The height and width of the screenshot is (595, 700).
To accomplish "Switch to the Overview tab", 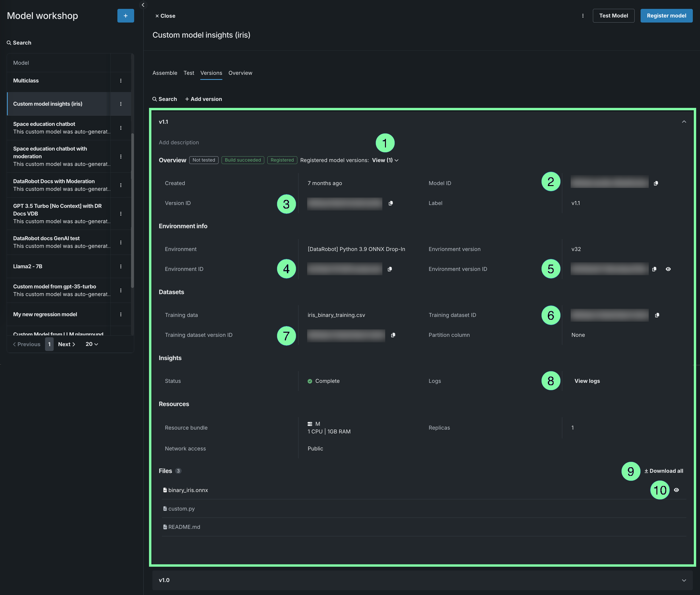I will (240, 73).
